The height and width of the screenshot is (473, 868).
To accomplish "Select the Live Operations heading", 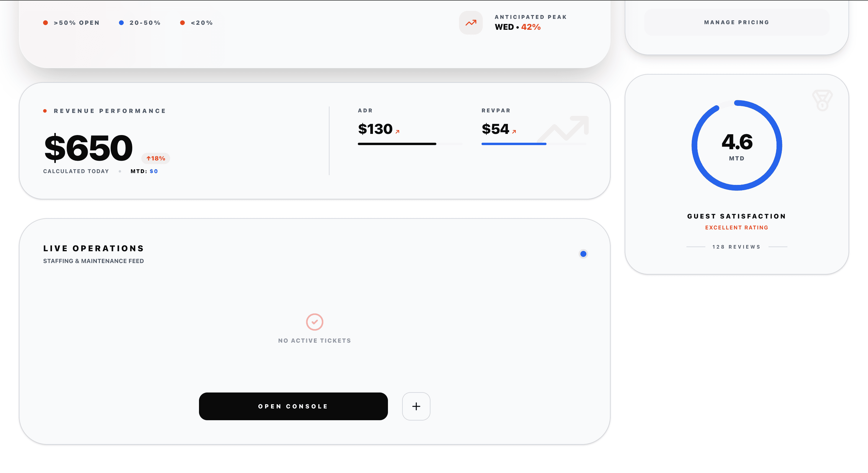I will click(94, 248).
